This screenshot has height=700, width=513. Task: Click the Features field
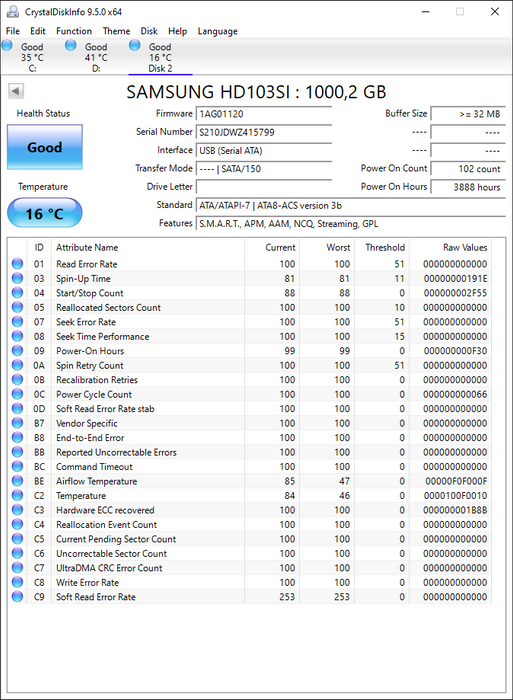350,224
